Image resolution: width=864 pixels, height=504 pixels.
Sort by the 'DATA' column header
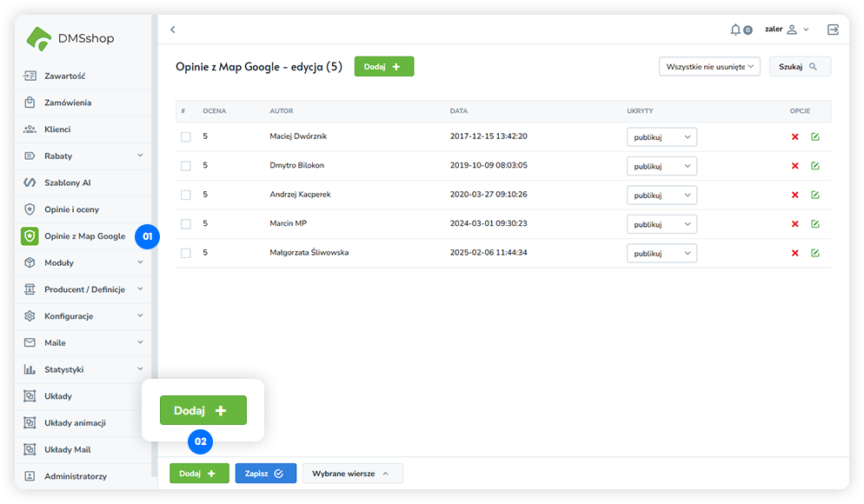[x=459, y=111]
